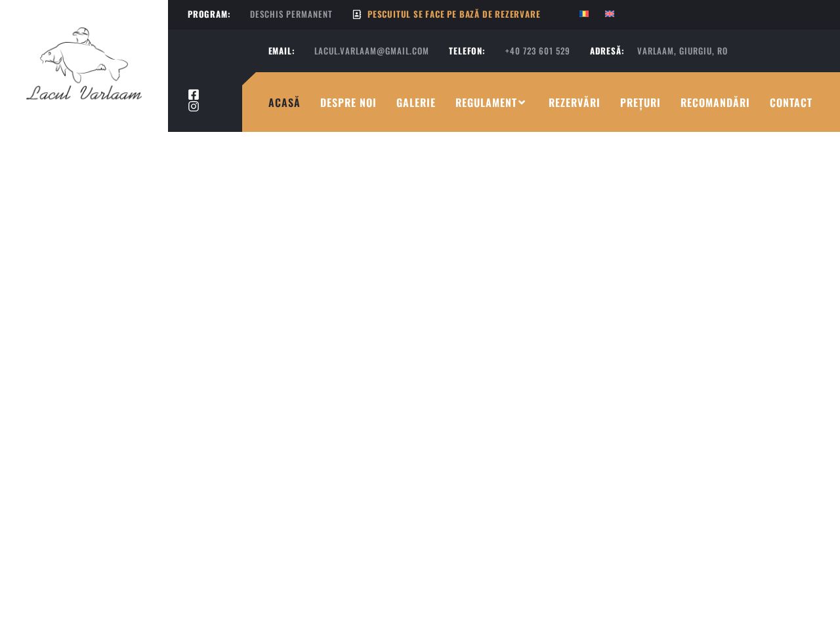This screenshot has width=840, height=630.
Task: Click the Varlaam, Giurgiu, RO address
Action: tap(682, 51)
